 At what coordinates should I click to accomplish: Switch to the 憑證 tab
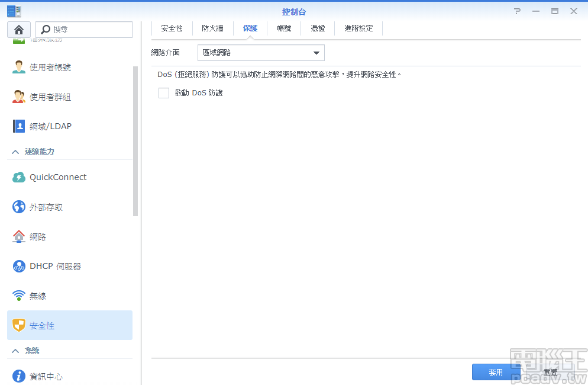tap(318, 28)
